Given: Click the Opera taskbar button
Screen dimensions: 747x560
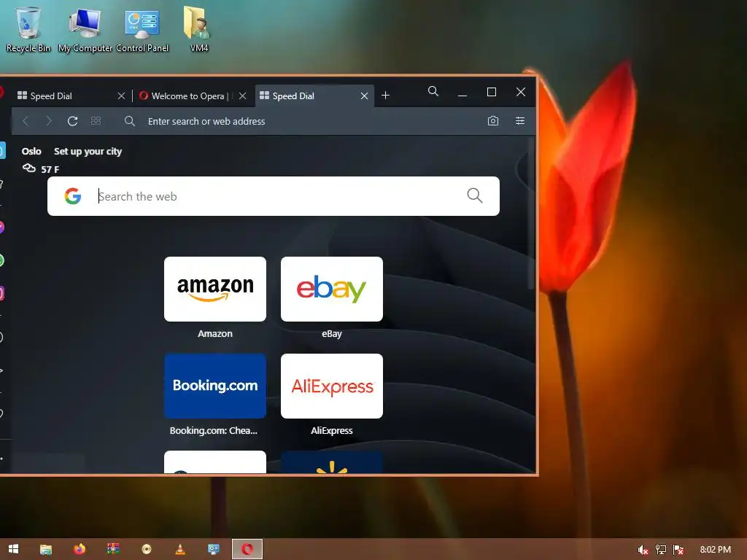Looking at the screenshot, I should 247,549.
